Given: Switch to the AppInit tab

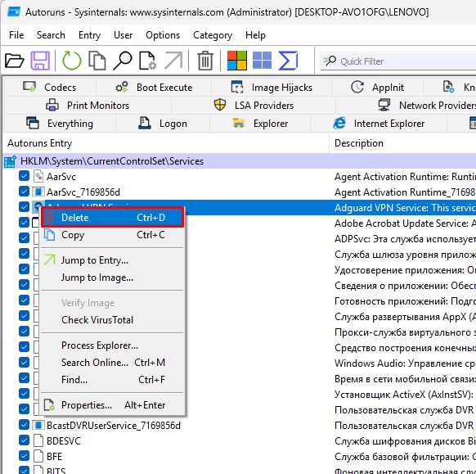Looking at the screenshot, I should (377, 88).
